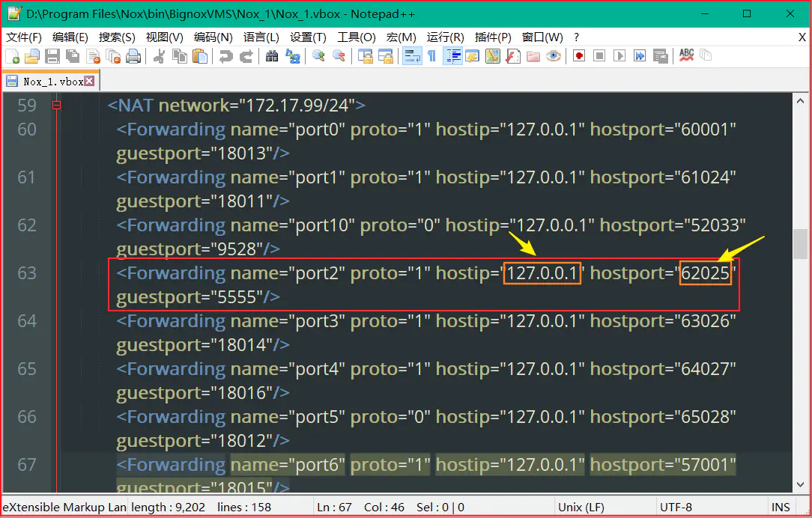Click the Save recorded macro icon
Viewport: 812px width, 518px height.
click(660, 56)
